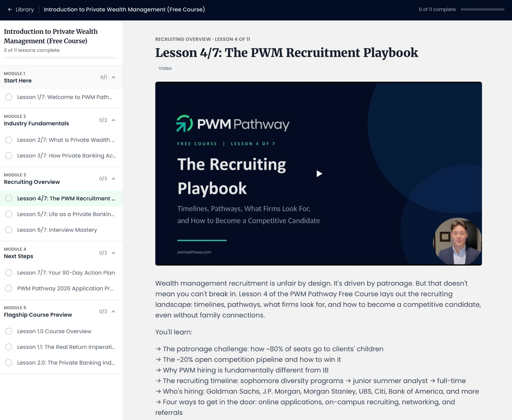Viewport: 512px width, 420px height.
Task: Mark Lesson 7/7 90-Day Action Plan circle
Action: click(x=9, y=273)
